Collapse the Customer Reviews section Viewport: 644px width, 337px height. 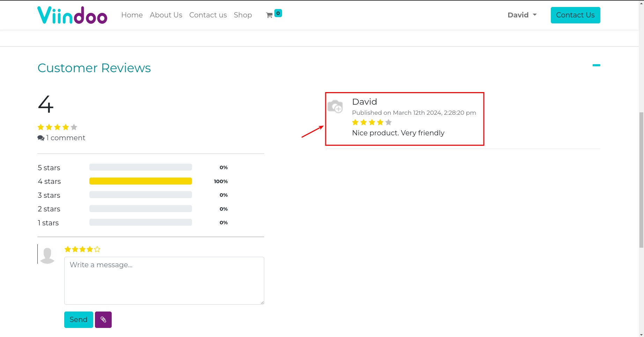596,65
